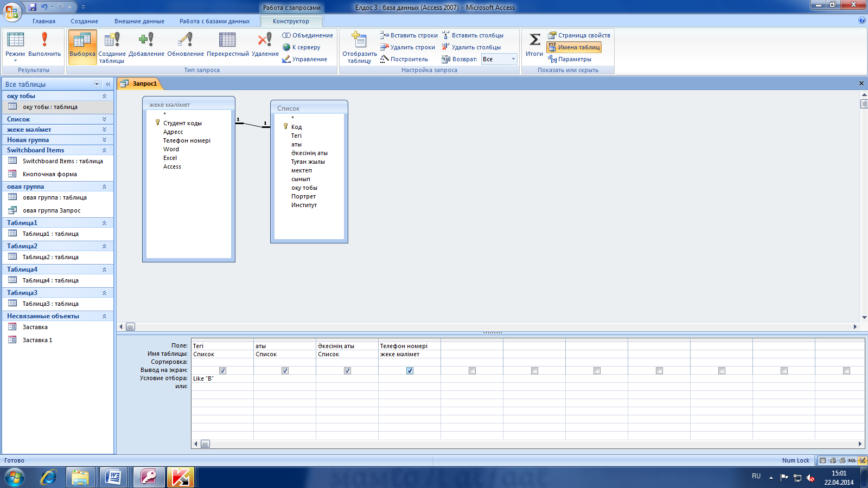Select Заставка 1 form item

click(58, 340)
